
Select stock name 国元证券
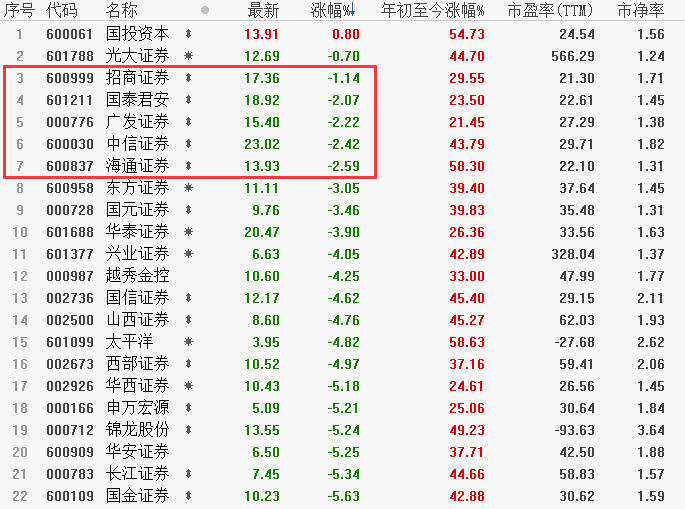click(x=137, y=210)
